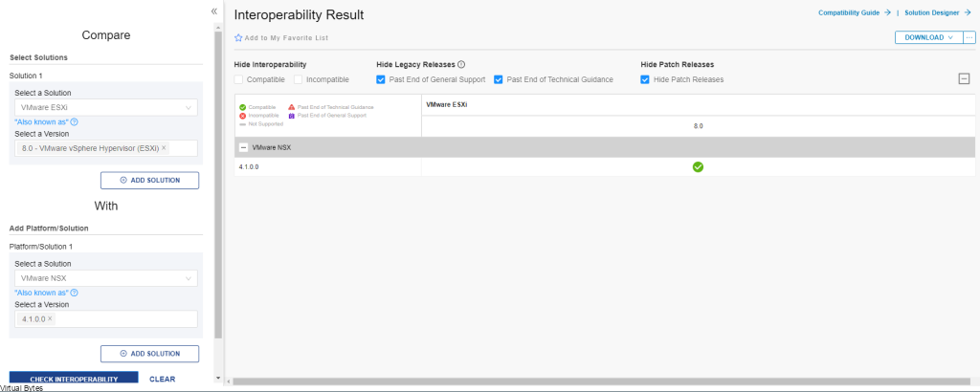Click the Past End of General Support legend icon
The height and width of the screenshot is (392, 980).
point(291,116)
